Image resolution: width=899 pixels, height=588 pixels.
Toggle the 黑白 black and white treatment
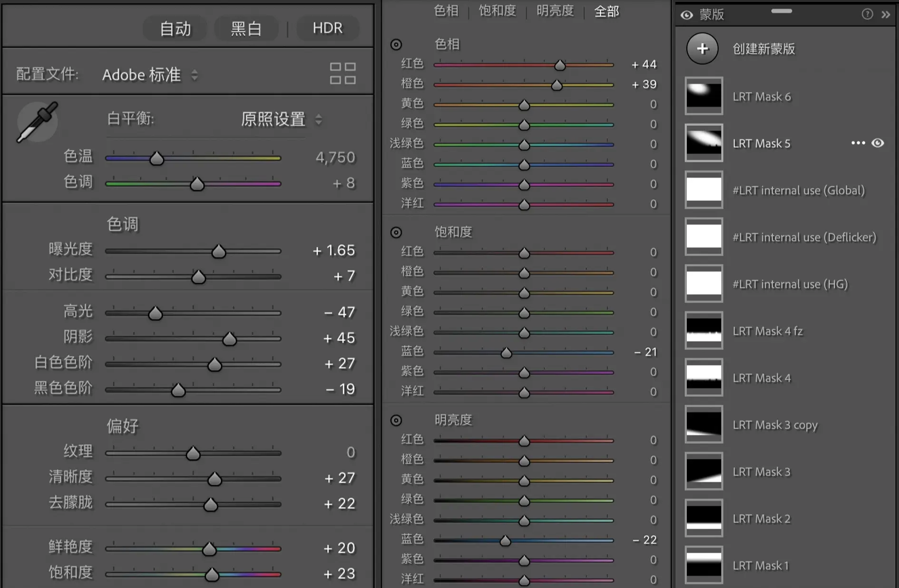(x=246, y=29)
